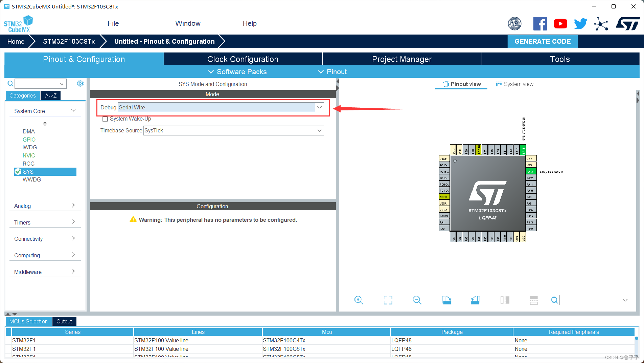Select GPIO in System Core list

[29, 140]
